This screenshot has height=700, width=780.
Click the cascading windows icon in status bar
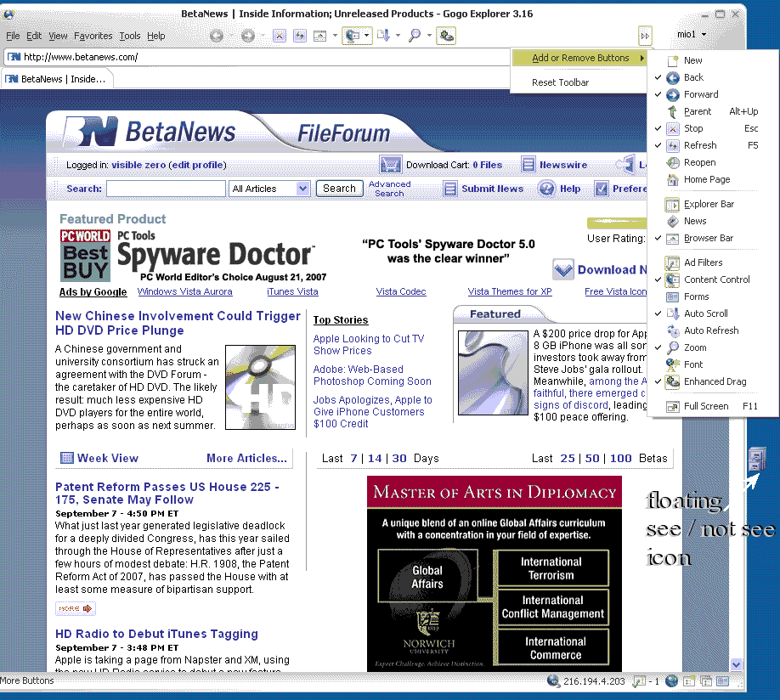click(706, 681)
